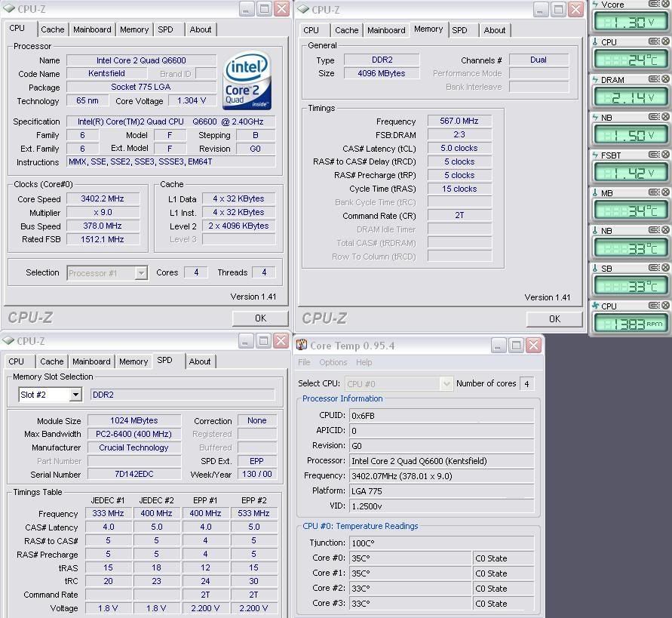Click the title bar icon of the CPU-Z processor window
The width and height of the screenshot is (672, 618).
coord(8,8)
